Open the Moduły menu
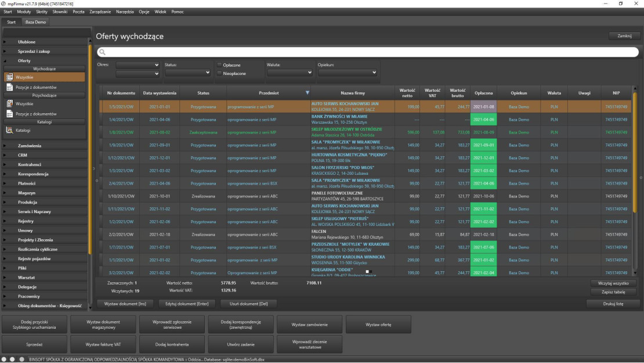This screenshot has height=363, width=644. [x=24, y=12]
